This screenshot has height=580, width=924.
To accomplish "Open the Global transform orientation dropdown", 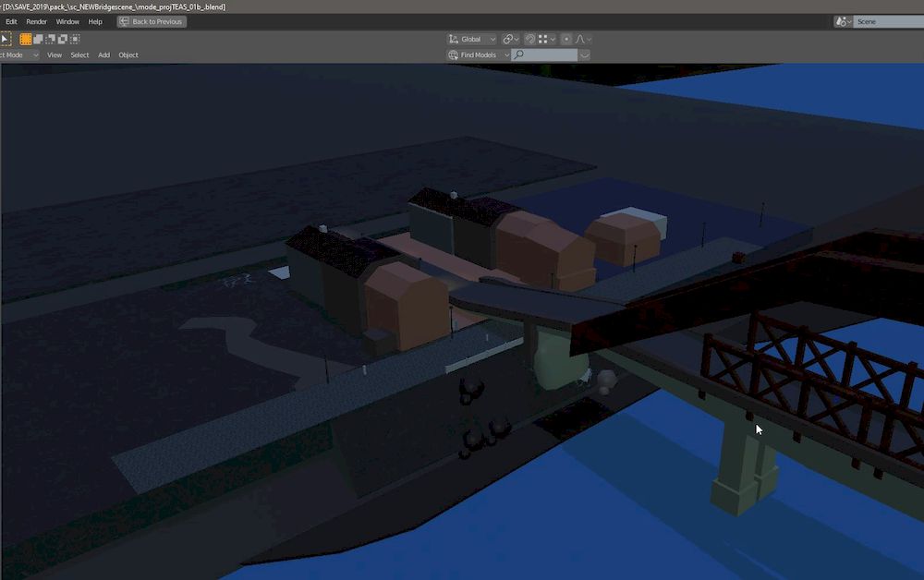I will click(x=472, y=39).
